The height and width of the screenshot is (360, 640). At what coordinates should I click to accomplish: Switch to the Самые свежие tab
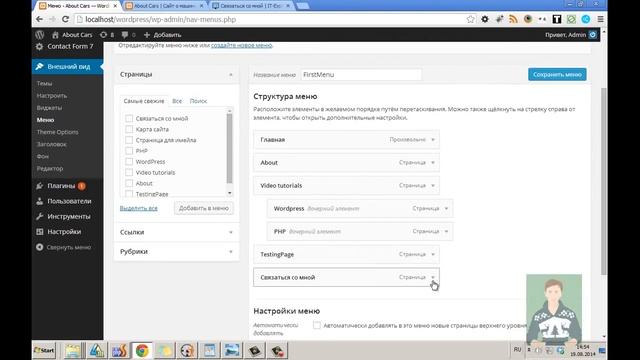click(x=144, y=101)
